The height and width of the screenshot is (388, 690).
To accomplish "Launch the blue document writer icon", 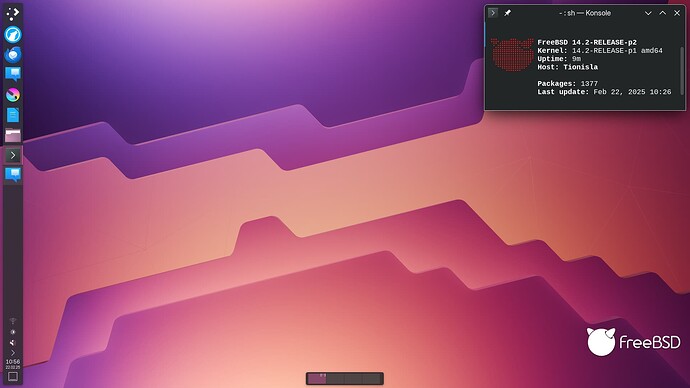I will pyautogui.click(x=13, y=115).
